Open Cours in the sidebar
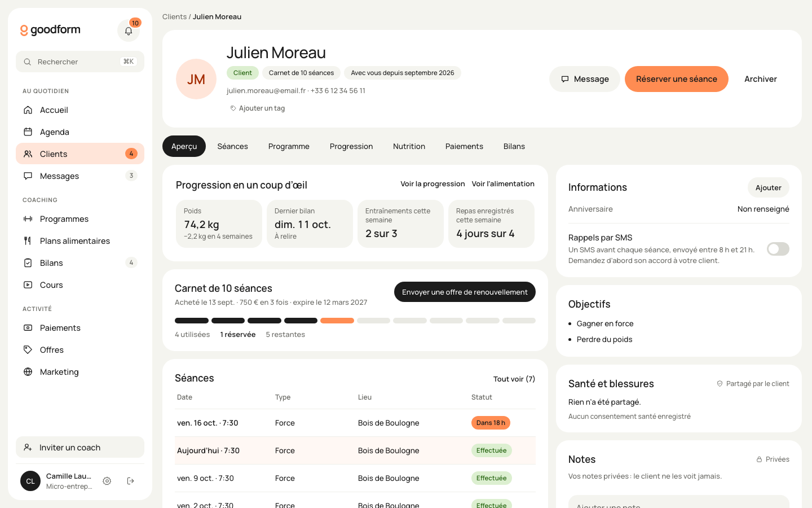This screenshot has width=812, height=508. (x=80, y=285)
